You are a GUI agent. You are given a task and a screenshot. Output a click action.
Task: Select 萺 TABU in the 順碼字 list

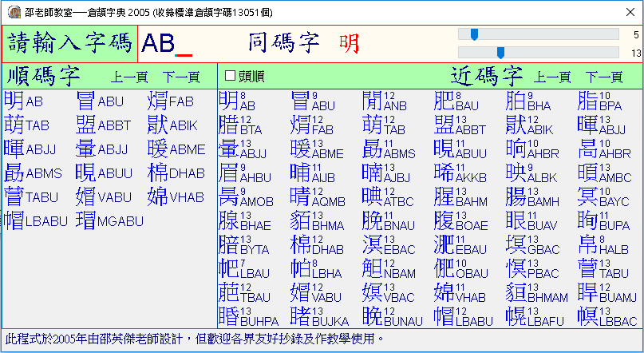click(x=31, y=196)
